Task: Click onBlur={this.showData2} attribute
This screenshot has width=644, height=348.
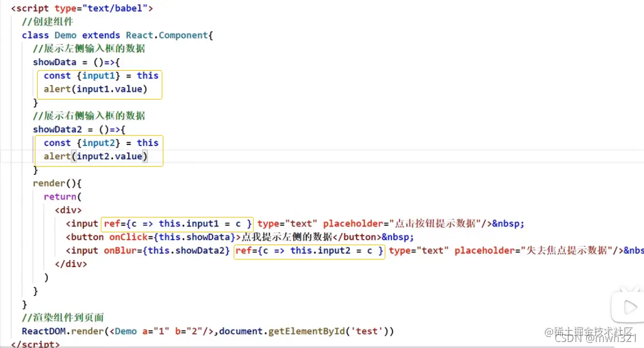Action: tap(167, 250)
